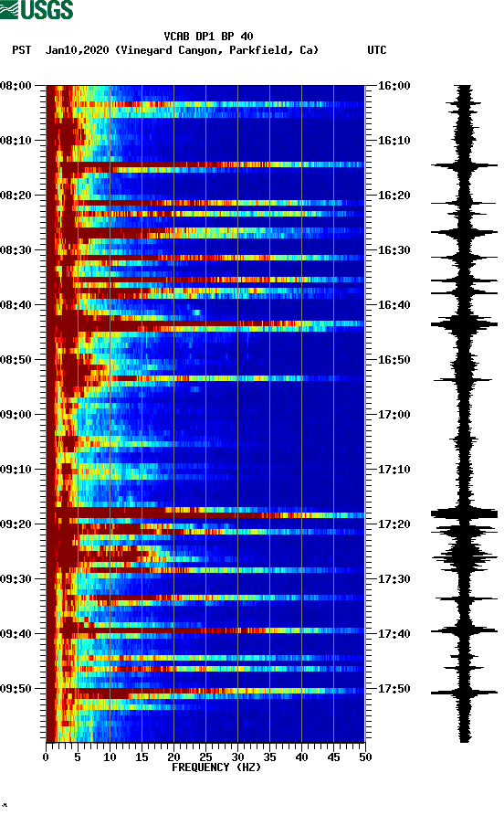Click the PST timezone label
Image resolution: width=504 pixels, height=815 pixels.
point(21,50)
